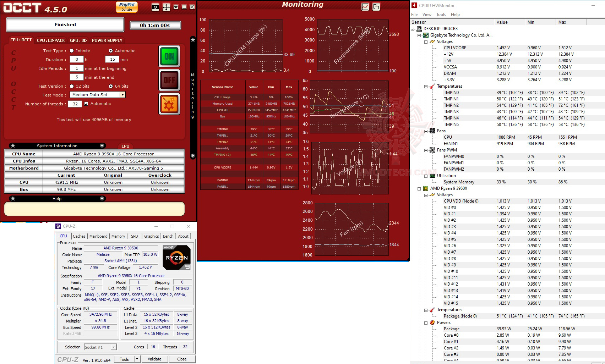This screenshot has width=605, height=364.
Task: Click the four-arrow move icon in OCCT
Action: click(x=166, y=7)
